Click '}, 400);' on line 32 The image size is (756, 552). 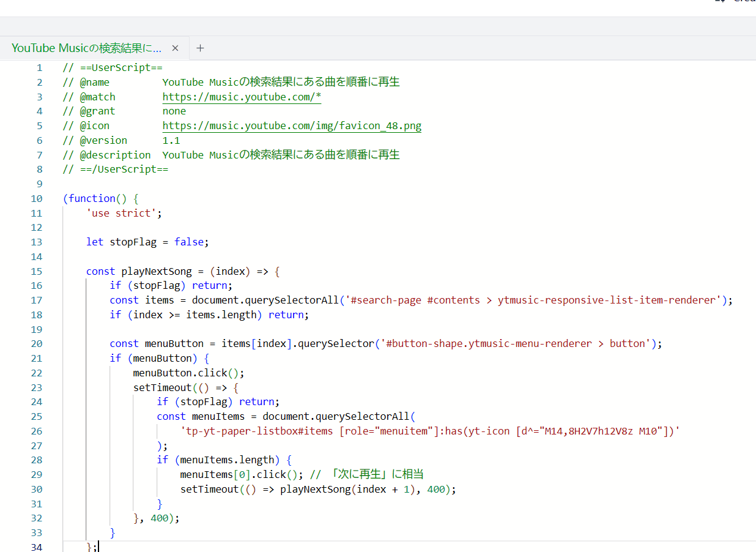[x=157, y=518]
